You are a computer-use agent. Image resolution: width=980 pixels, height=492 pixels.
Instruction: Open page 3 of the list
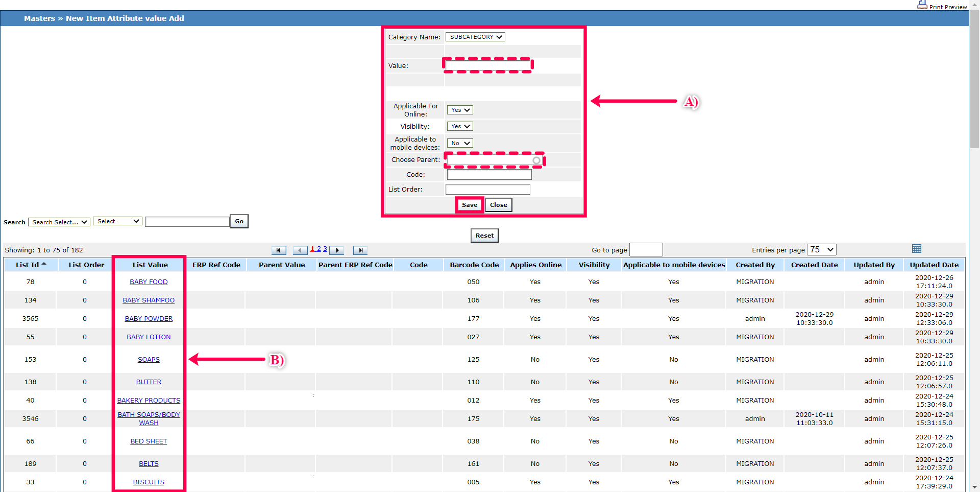pos(325,249)
